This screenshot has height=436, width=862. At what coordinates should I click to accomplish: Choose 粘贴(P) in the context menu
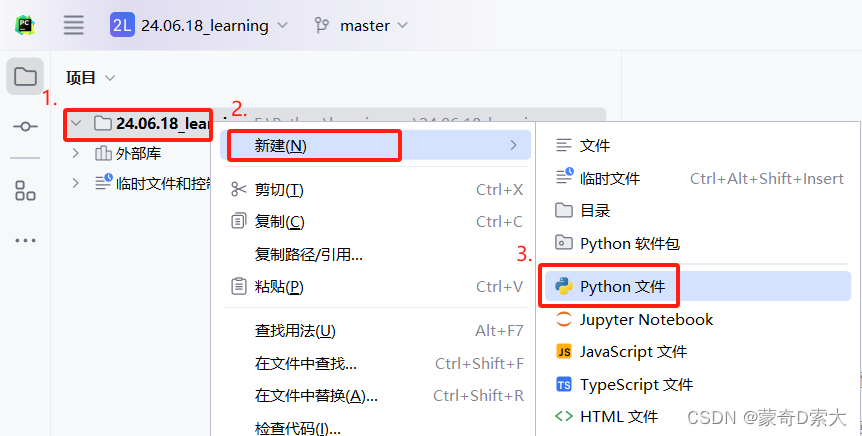(x=375, y=286)
